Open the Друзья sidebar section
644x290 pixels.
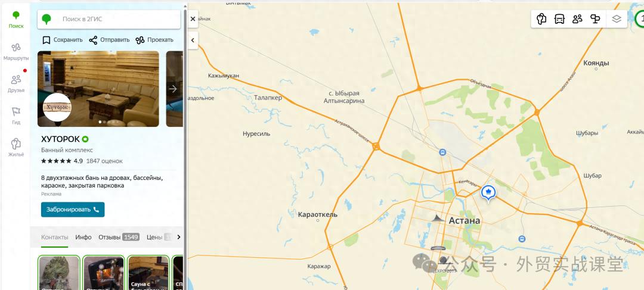16,84
